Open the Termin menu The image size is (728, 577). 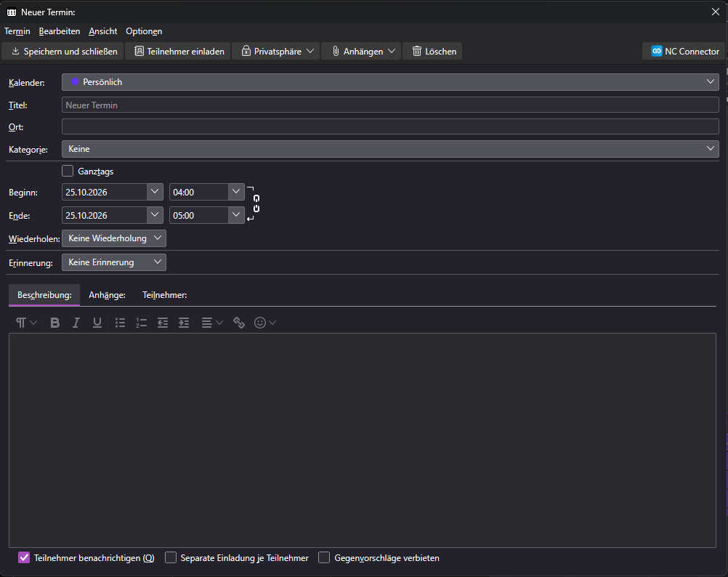(17, 31)
